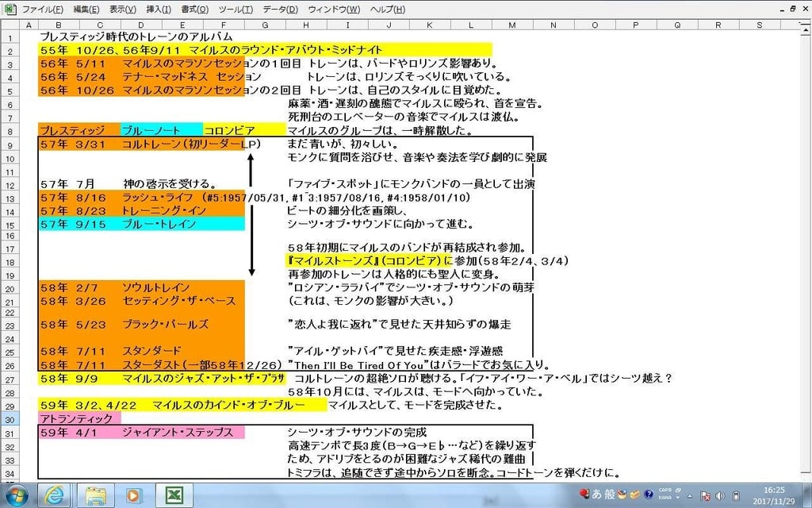Open Windows Media Player from taskbar
The height and width of the screenshot is (508, 812).
(x=133, y=495)
